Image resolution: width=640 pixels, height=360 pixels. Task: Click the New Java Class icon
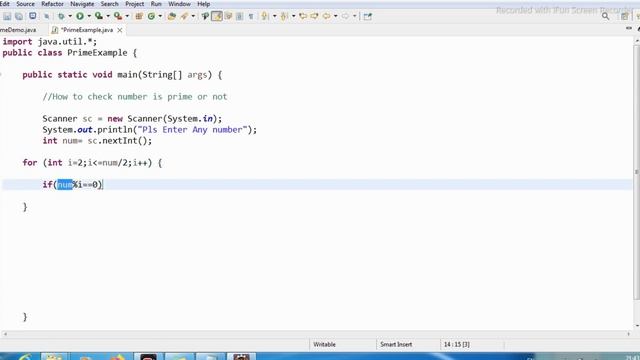(x=151, y=16)
